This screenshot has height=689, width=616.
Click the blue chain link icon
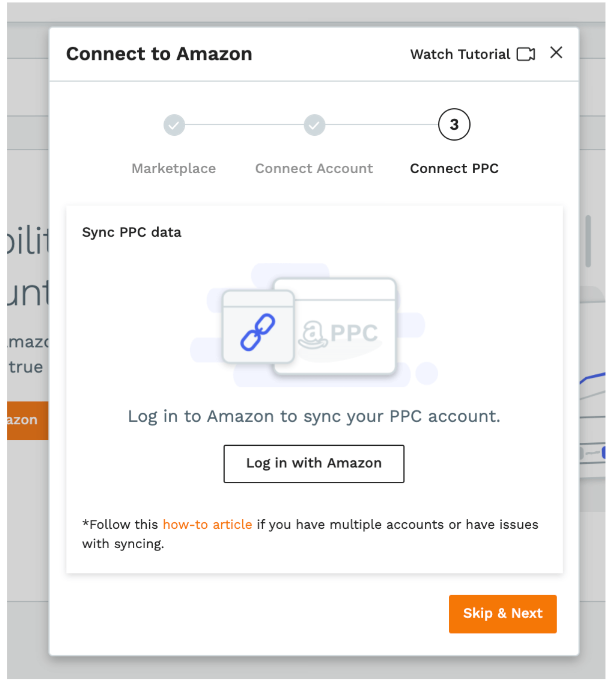[258, 332]
